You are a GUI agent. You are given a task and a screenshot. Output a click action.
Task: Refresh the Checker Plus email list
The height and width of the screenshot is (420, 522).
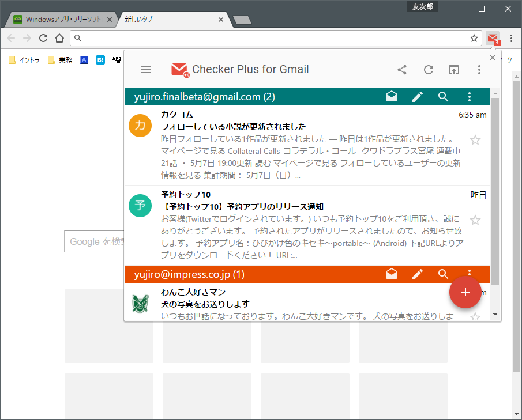(x=428, y=69)
